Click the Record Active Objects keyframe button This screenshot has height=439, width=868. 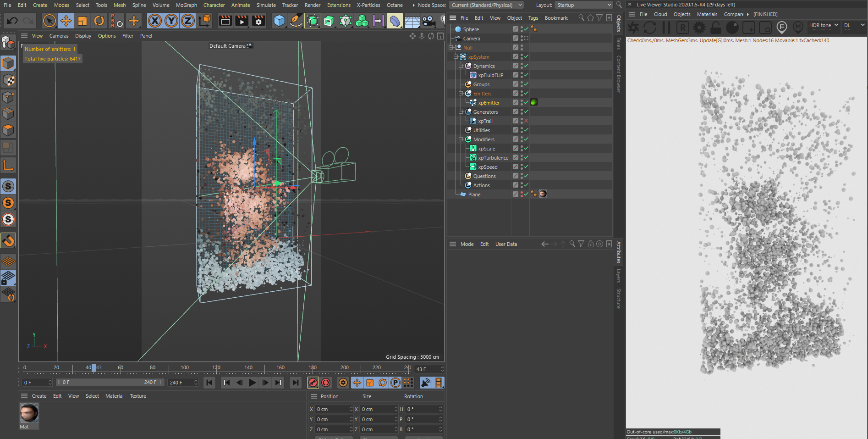point(313,383)
